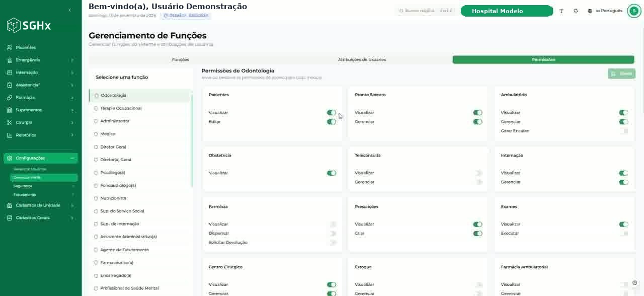Click the function list scrollbar
This screenshot has width=644, height=296.
pyautogui.click(x=192, y=140)
